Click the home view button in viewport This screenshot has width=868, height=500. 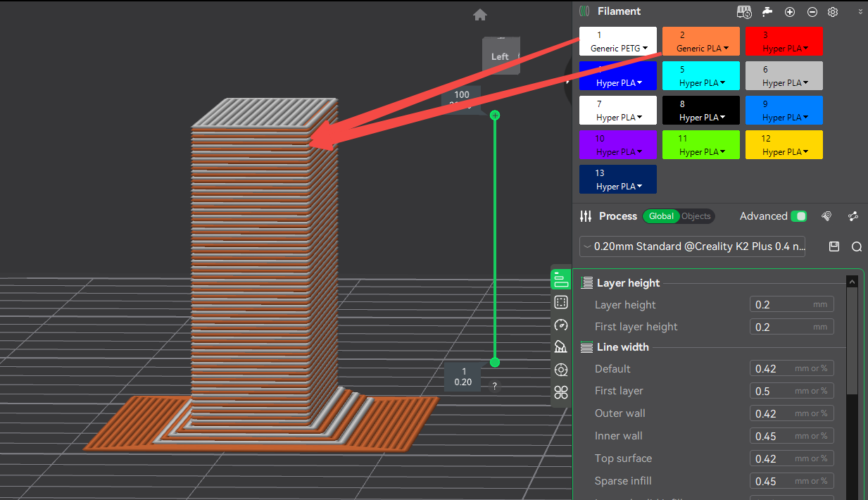click(x=480, y=15)
